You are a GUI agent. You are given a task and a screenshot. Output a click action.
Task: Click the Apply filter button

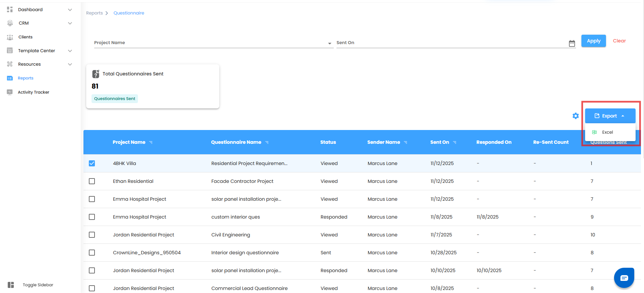(x=594, y=41)
